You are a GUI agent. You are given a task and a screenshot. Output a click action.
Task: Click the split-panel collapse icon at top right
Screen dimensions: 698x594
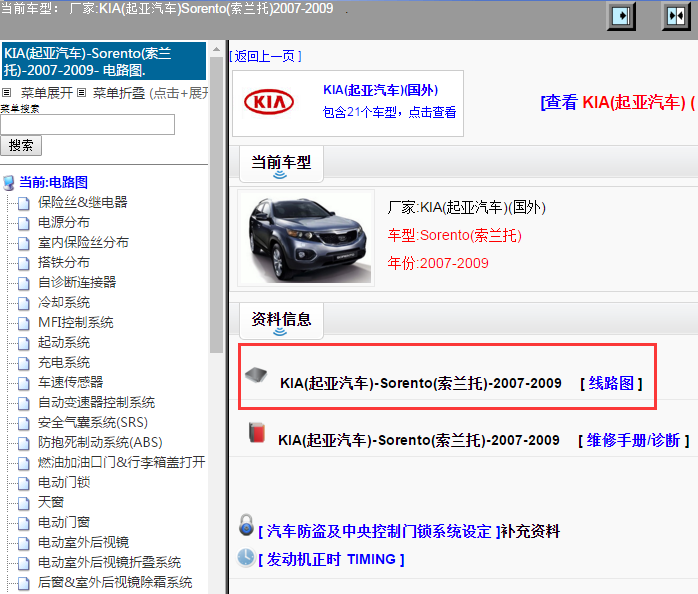click(676, 16)
